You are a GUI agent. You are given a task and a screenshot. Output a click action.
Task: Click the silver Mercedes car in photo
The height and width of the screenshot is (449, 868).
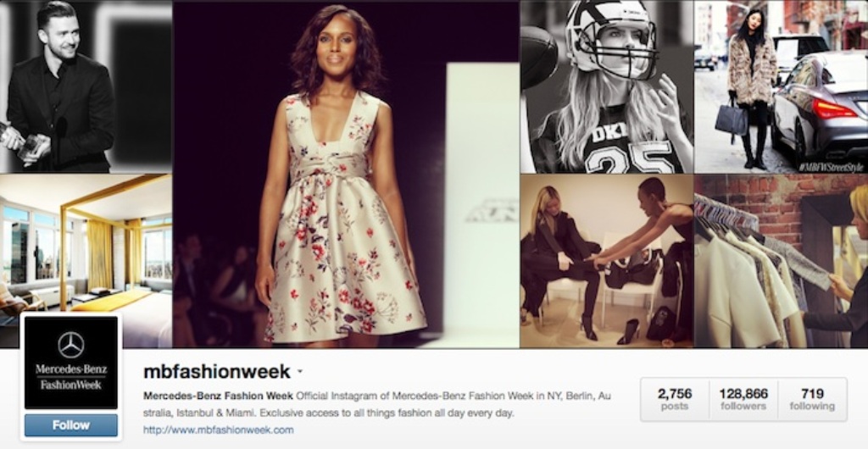(x=821, y=108)
